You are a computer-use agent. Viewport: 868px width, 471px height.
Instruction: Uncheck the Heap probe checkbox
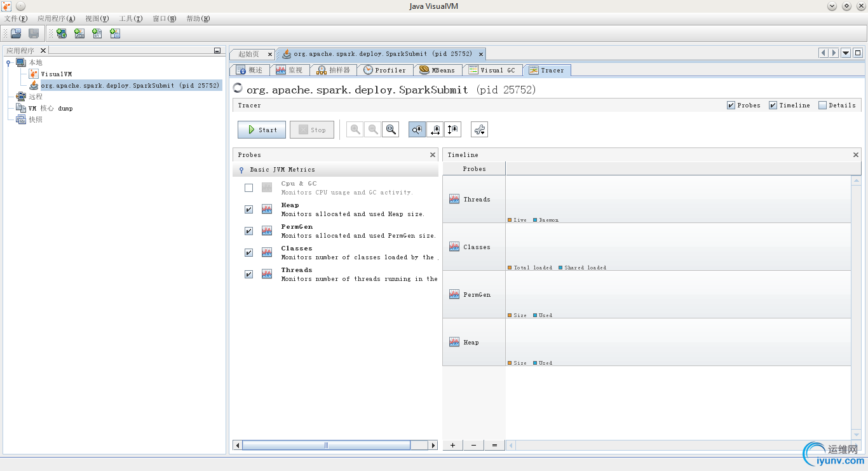[248, 209]
